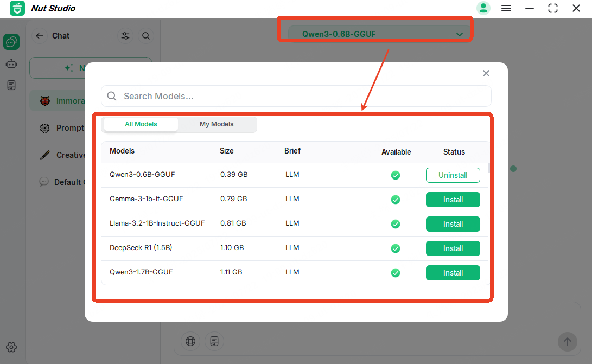Open the robot agents icon in sidebar
The height and width of the screenshot is (364, 592).
11,63
